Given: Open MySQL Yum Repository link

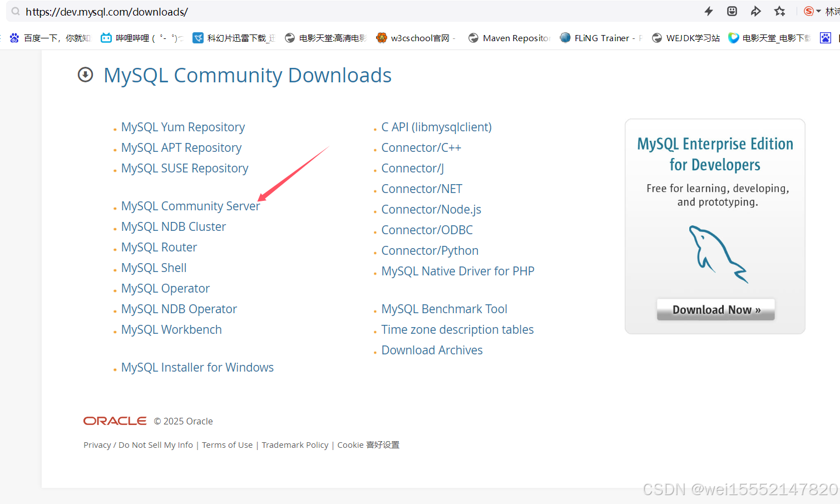Looking at the screenshot, I should (x=183, y=127).
